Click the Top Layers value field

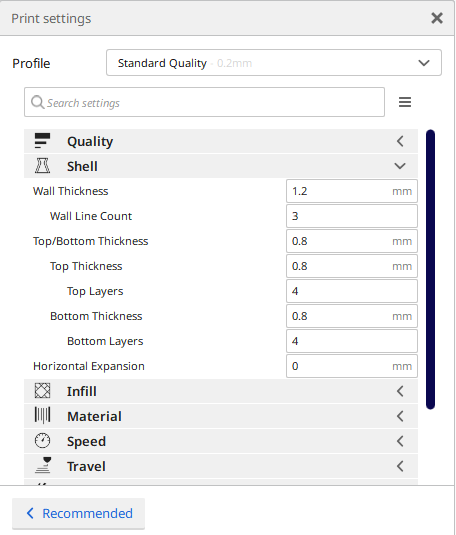pyautogui.click(x=352, y=291)
